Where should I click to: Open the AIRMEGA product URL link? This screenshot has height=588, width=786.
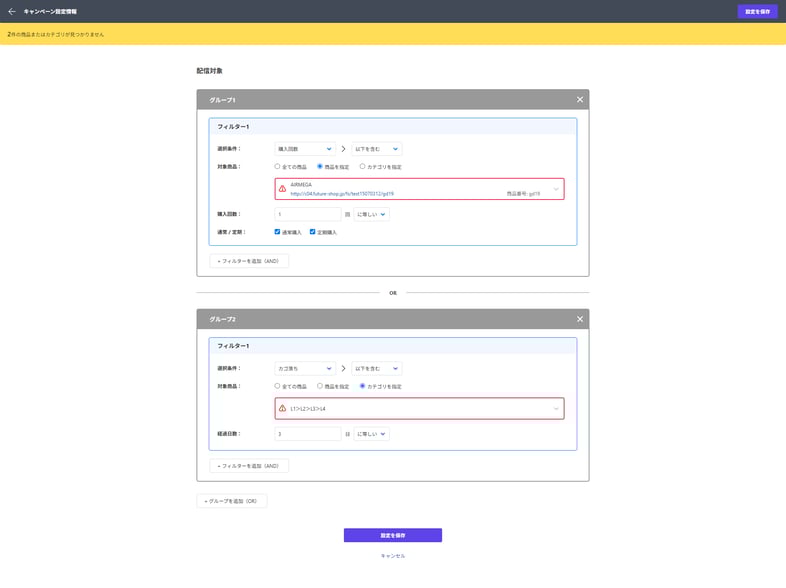tap(342, 193)
